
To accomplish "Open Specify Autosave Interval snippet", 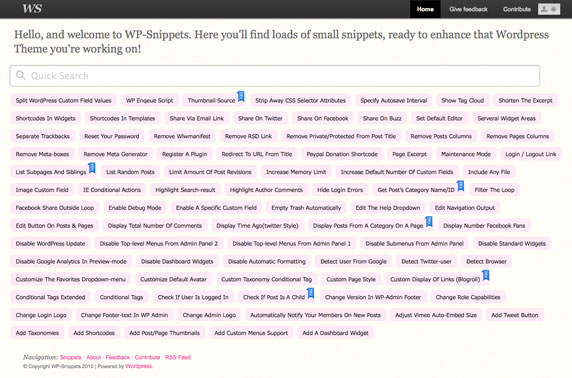I will coord(394,100).
